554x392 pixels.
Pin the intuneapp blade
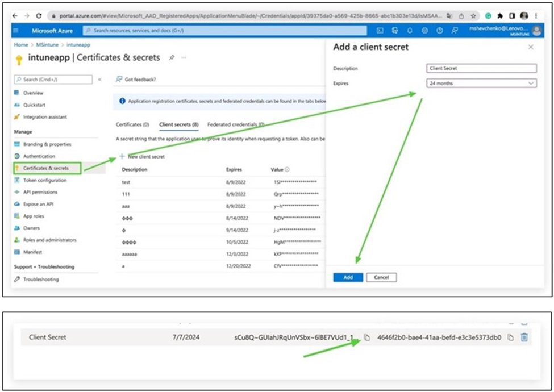click(x=172, y=57)
